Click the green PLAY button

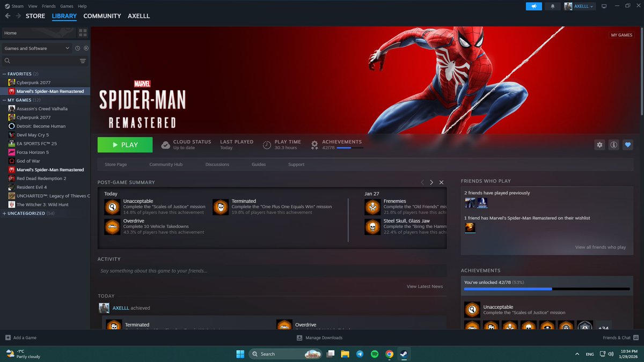(125, 145)
